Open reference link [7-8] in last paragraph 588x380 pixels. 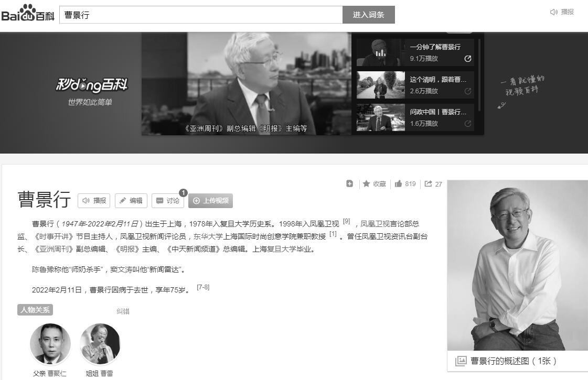(202, 286)
